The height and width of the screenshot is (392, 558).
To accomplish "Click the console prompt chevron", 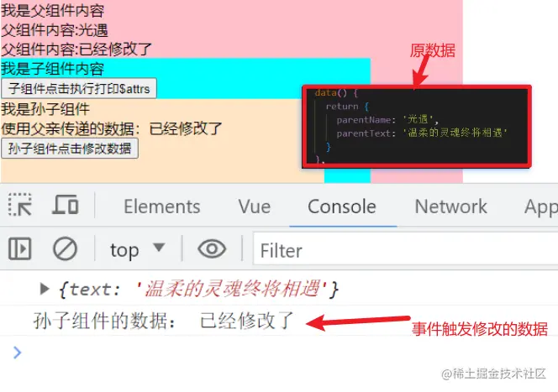I will (18, 353).
